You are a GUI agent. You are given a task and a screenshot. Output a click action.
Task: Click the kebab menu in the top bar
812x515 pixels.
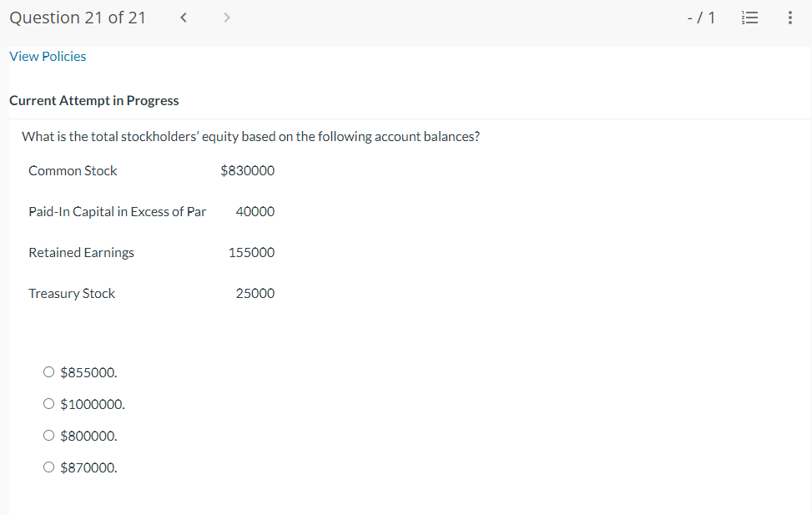point(789,17)
